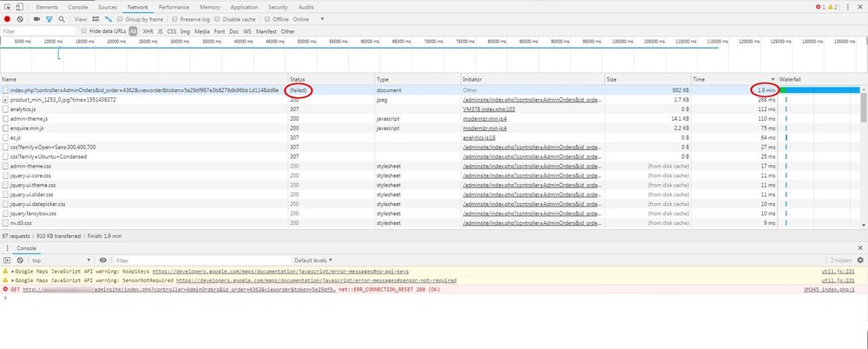
Task: Filter requests by CSS type
Action: coord(172,31)
